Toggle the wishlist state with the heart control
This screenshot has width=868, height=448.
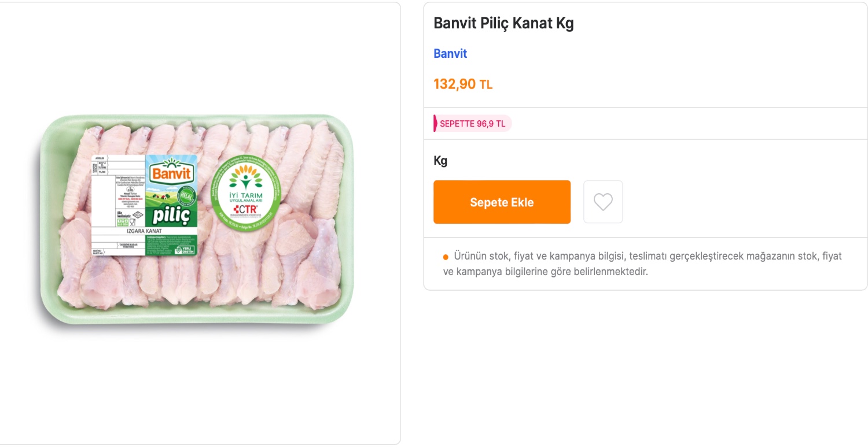[603, 201]
